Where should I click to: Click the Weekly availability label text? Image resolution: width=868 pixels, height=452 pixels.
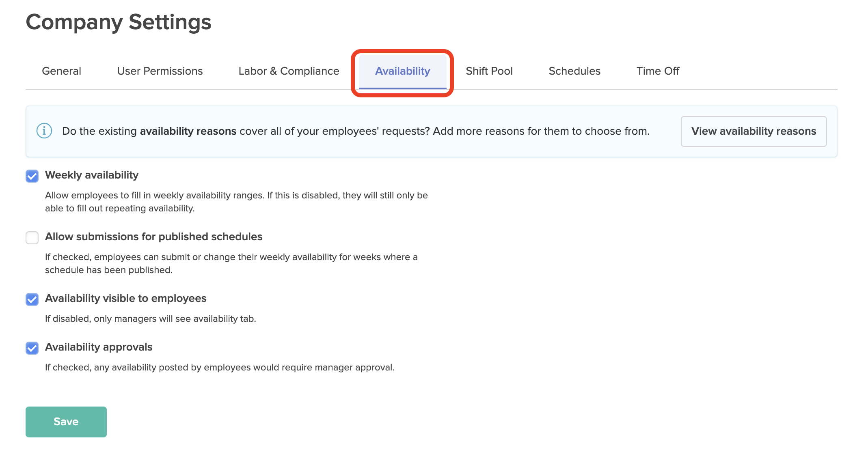(92, 175)
